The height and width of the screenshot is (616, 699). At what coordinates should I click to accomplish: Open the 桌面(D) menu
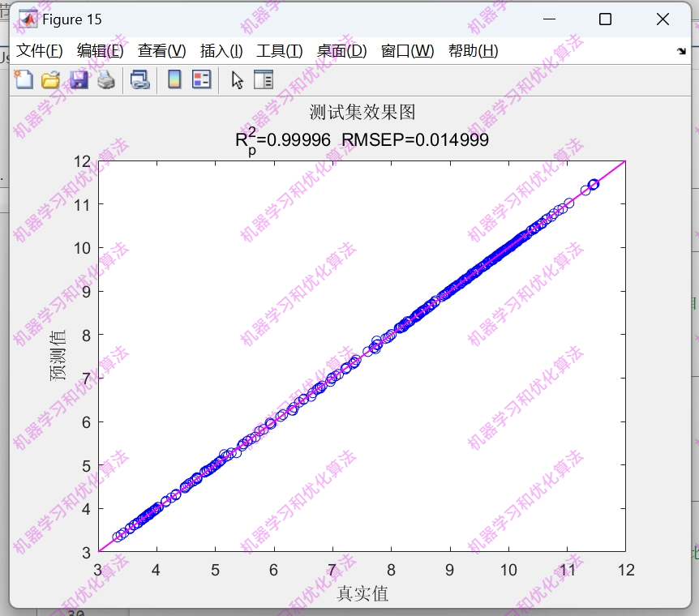point(342,51)
